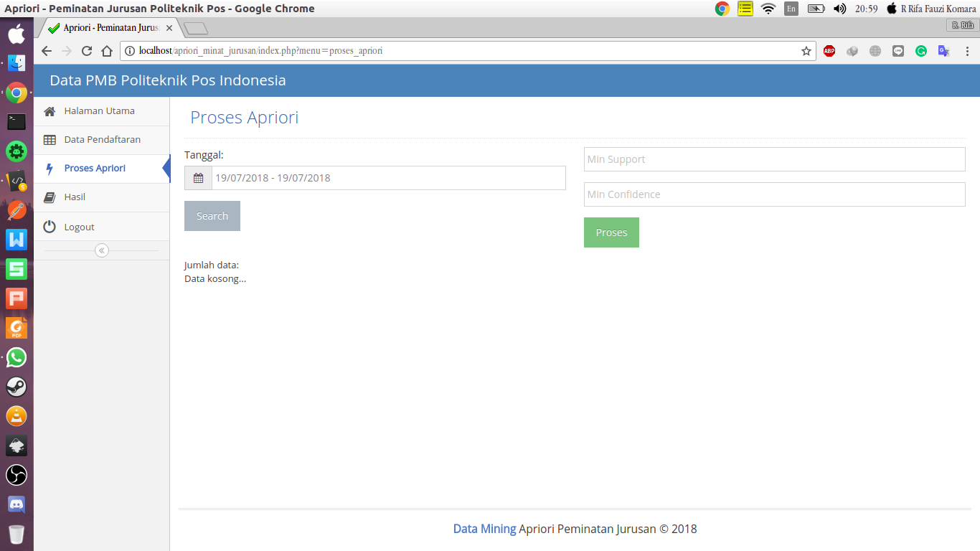980x551 pixels.
Task: Open Chrome three-dot menu
Action: (x=967, y=51)
